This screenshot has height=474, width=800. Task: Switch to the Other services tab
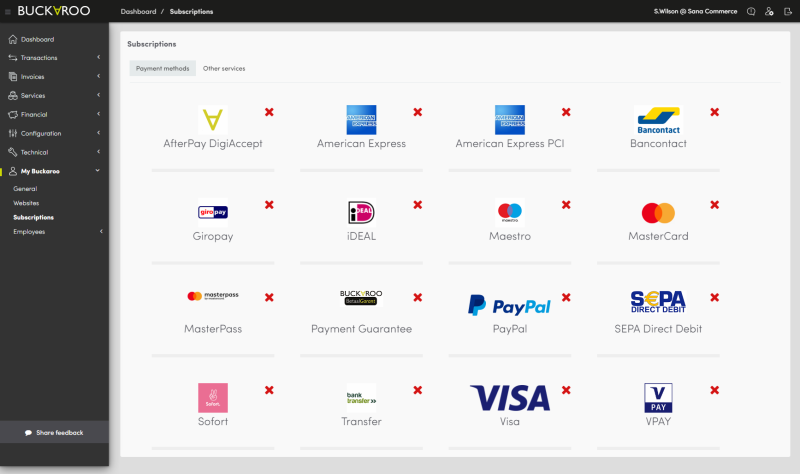pyautogui.click(x=223, y=68)
